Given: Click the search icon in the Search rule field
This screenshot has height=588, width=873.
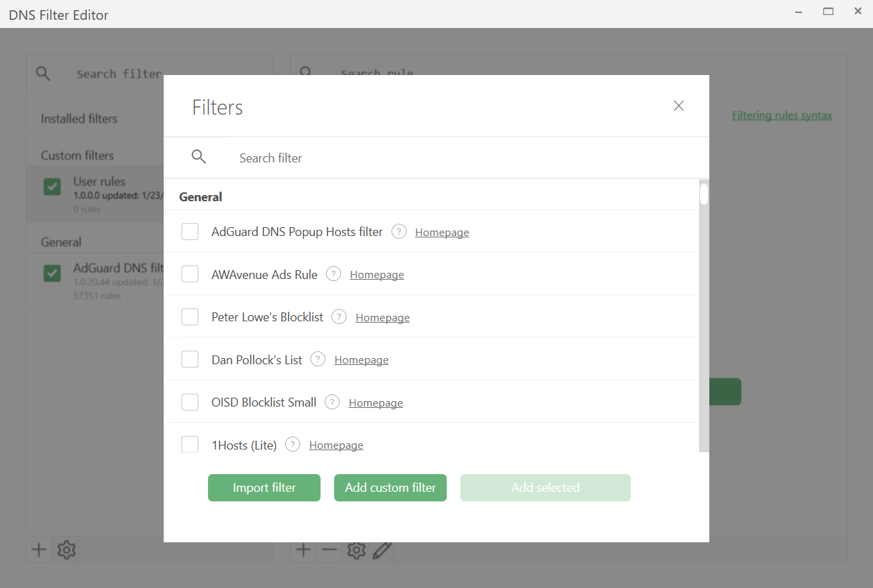Looking at the screenshot, I should click(x=305, y=71).
